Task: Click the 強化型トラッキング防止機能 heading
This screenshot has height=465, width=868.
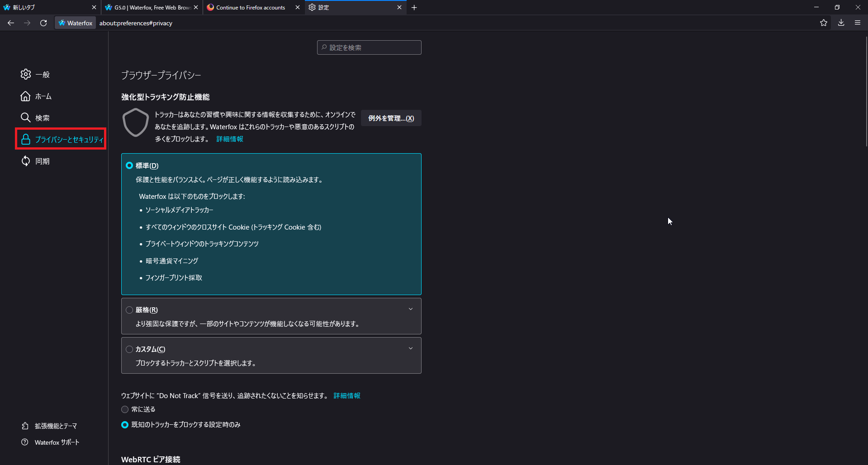Action: 166,97
